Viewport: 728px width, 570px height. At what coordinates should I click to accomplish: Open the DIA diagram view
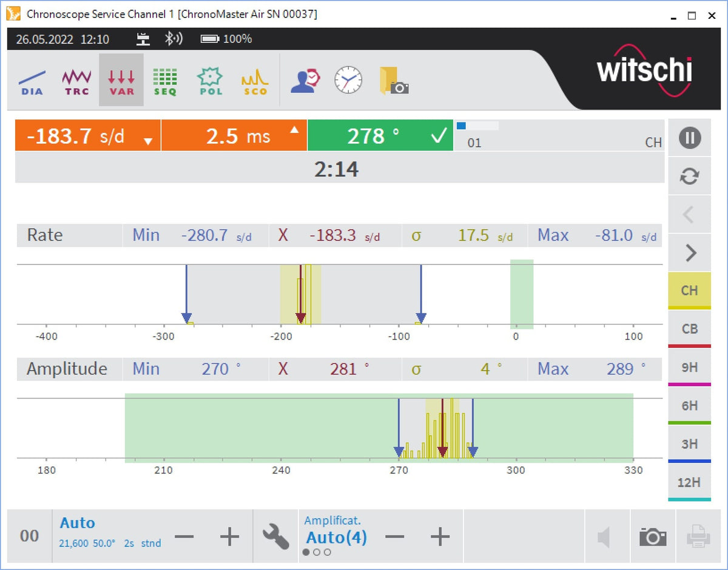pyautogui.click(x=32, y=81)
